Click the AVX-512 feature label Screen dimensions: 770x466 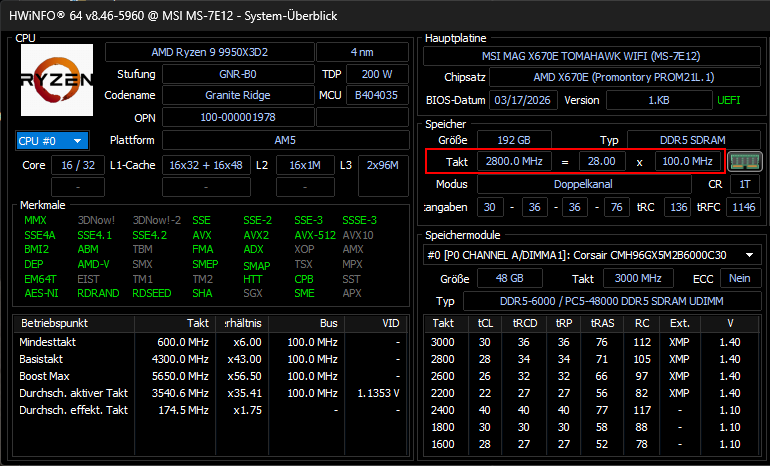point(315,235)
